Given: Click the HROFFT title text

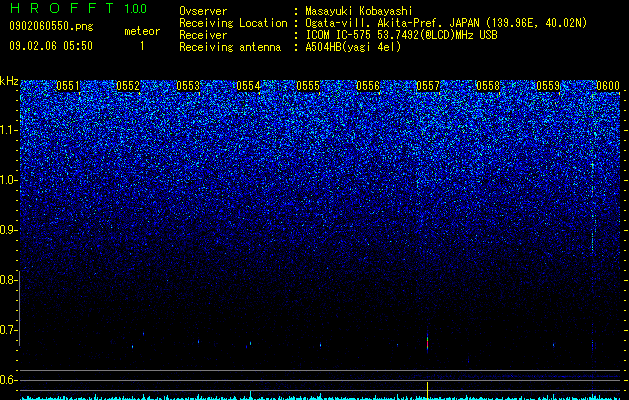Looking at the screenshot, I should click(x=62, y=8).
